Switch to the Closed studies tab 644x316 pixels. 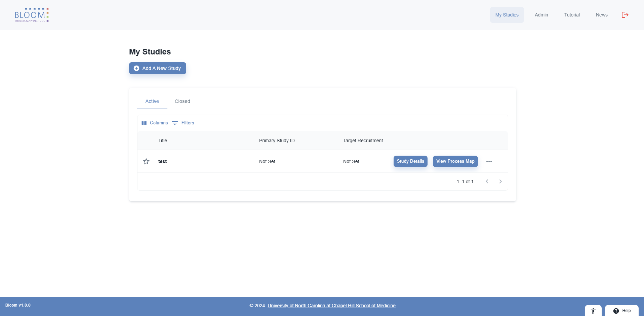(182, 101)
